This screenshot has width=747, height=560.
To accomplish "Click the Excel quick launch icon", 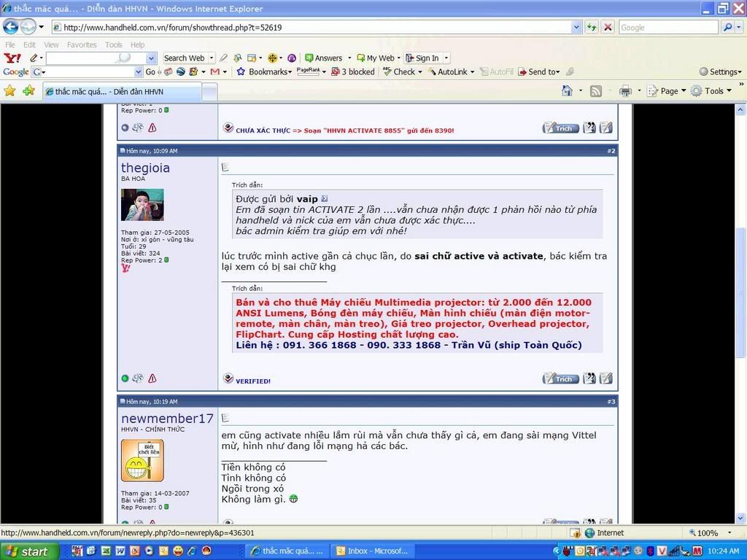I will (106, 551).
